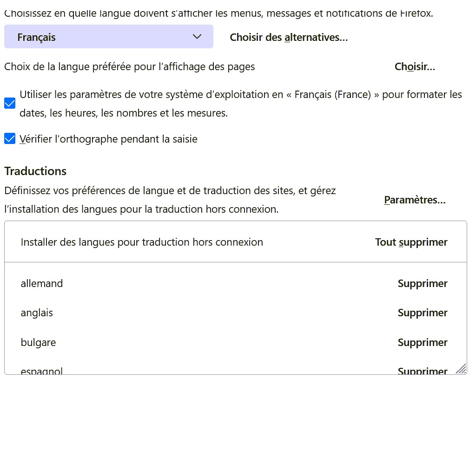Click the Traductions section heading
476x457 pixels.
tap(35, 171)
